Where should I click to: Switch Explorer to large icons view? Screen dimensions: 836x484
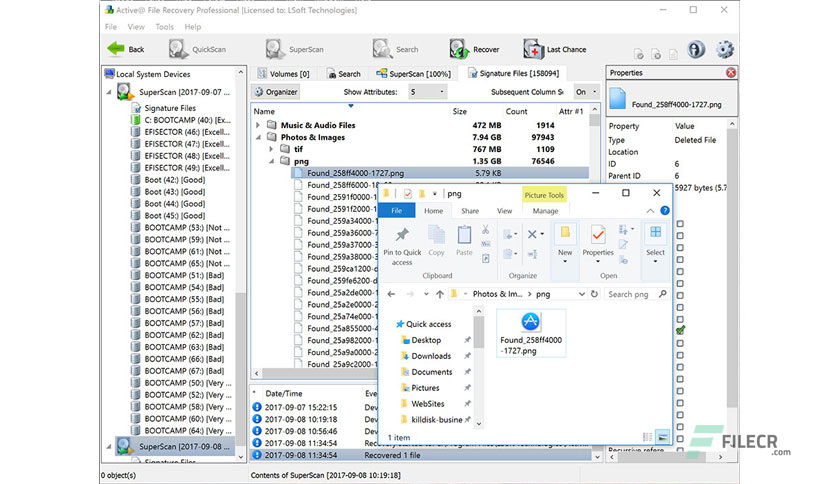click(x=663, y=437)
